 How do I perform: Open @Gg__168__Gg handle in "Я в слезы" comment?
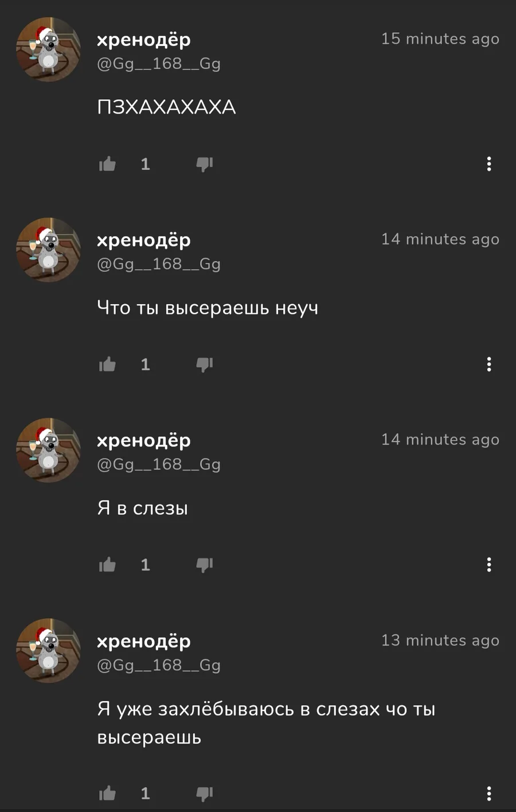(159, 464)
